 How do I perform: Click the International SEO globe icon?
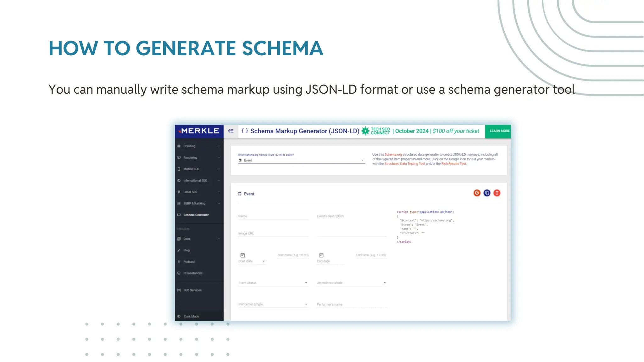click(x=179, y=181)
